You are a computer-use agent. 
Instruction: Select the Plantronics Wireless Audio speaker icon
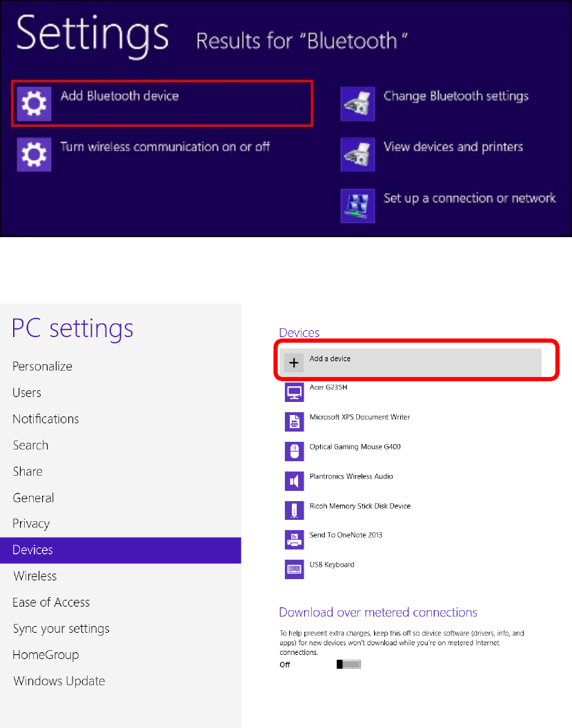click(x=294, y=481)
